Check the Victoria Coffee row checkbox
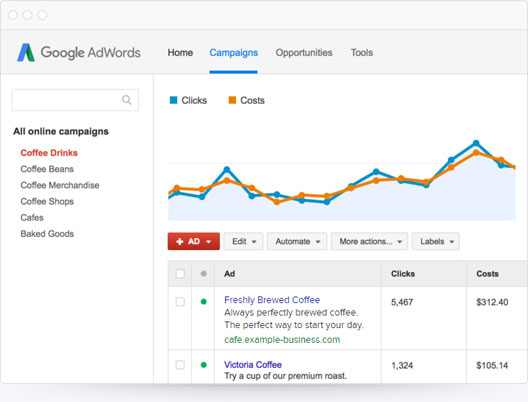 [180, 365]
